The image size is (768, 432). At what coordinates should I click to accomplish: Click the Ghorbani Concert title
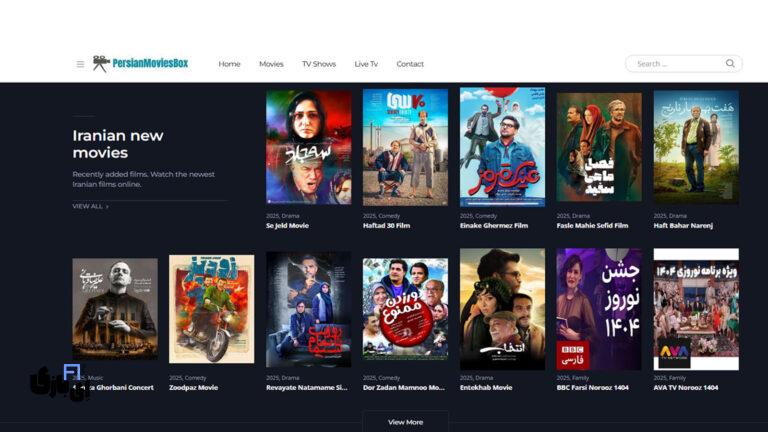(113, 387)
